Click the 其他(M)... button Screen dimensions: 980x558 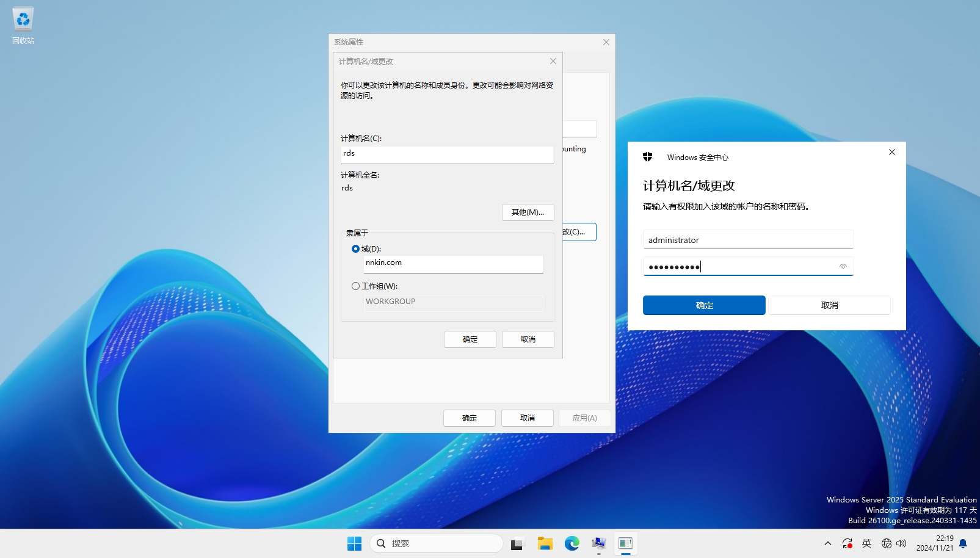(x=528, y=212)
